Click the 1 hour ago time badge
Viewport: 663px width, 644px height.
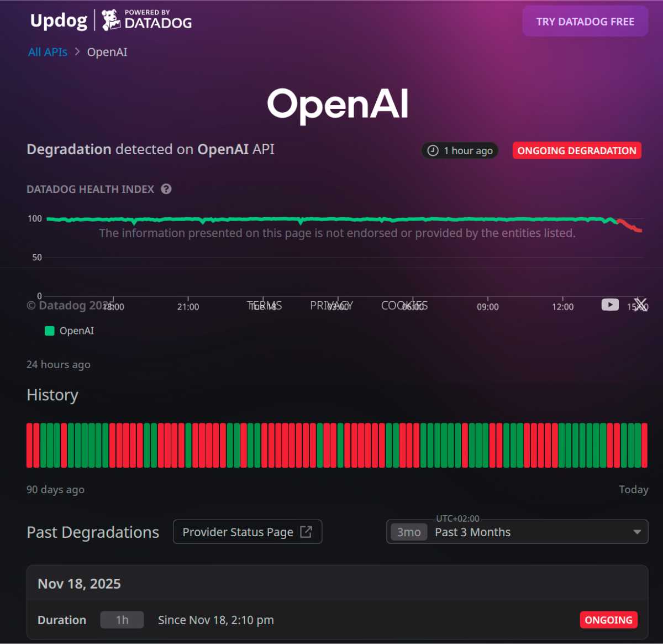[460, 150]
